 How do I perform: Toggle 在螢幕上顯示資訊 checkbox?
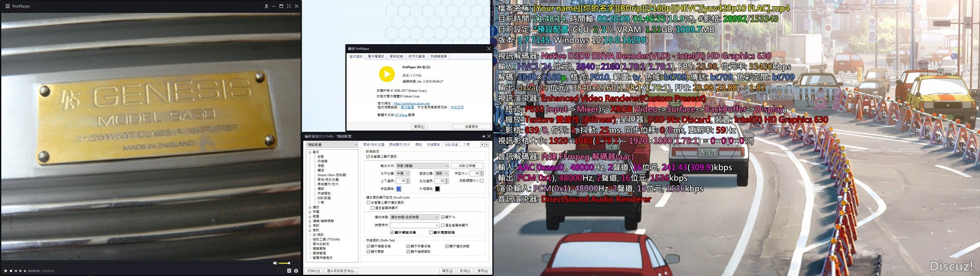(x=368, y=157)
